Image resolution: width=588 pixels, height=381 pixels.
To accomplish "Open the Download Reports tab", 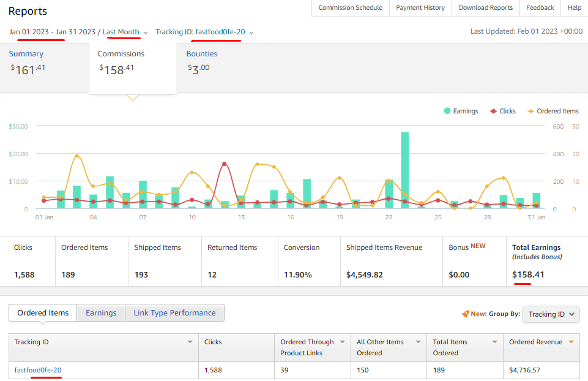I will [486, 7].
